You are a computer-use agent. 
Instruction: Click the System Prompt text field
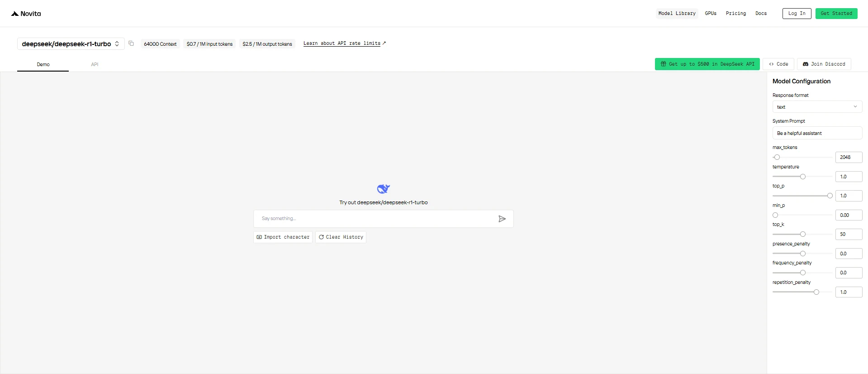[x=817, y=133]
